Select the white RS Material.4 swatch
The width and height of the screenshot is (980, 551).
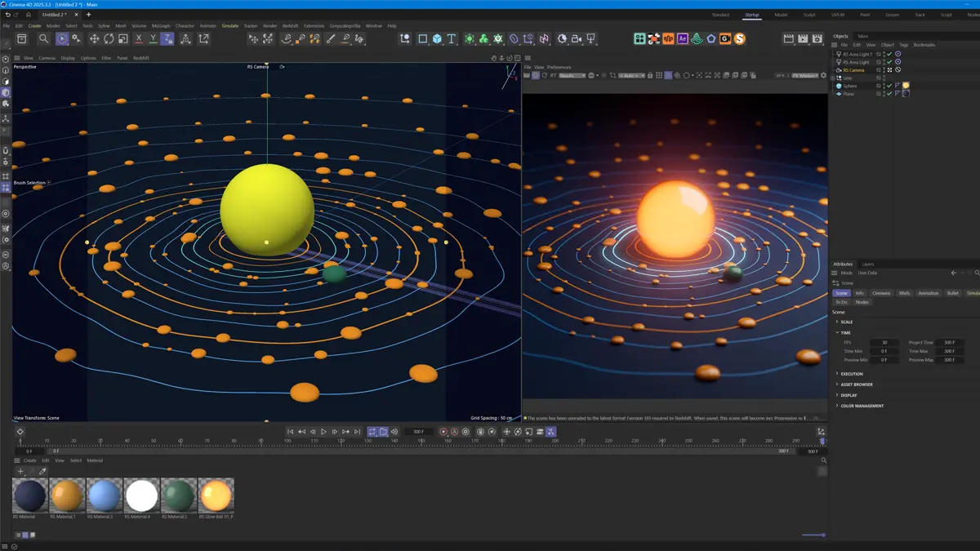[x=141, y=495]
